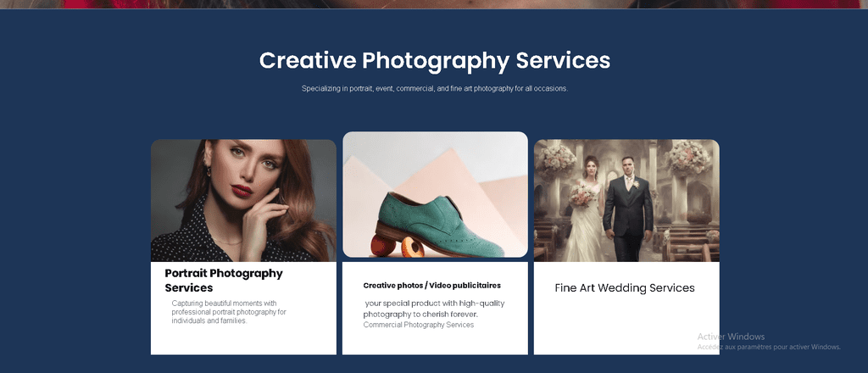Viewport: 868px width, 373px height.
Task: Select the subtitle about portrait, event, commercial photography
Action: tap(435, 88)
